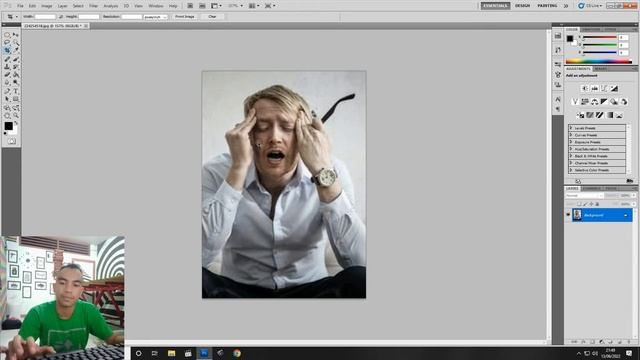Select the Crop tool in the toolbox
Viewport: 640px width, 360px height.
pyautogui.click(x=7, y=50)
